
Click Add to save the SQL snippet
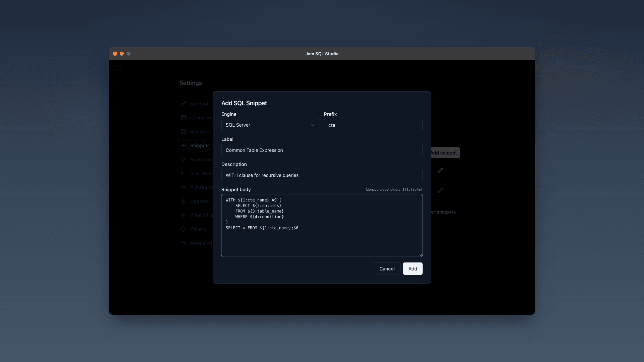413,268
